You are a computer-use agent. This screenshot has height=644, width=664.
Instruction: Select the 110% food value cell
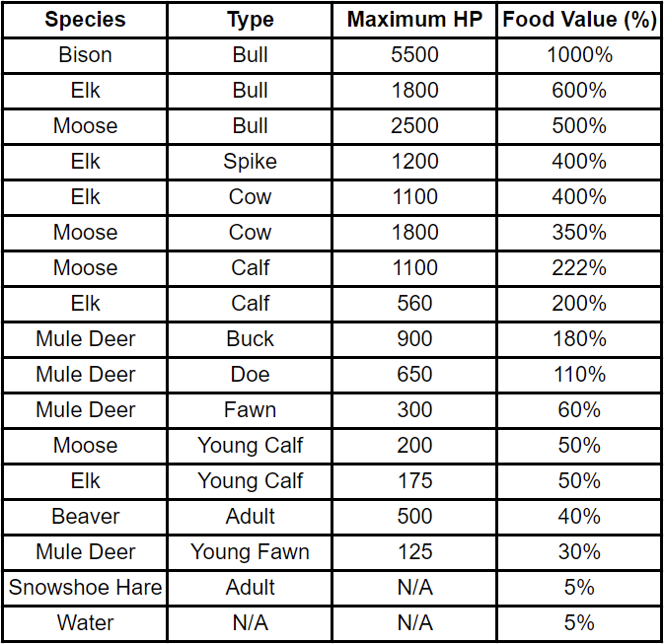[x=579, y=375]
